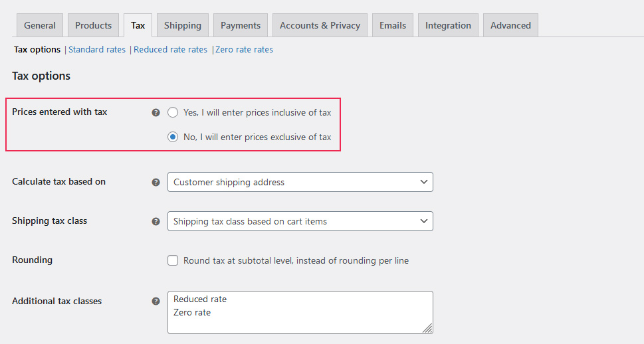Click help icon beside Shipping tax class
The height and width of the screenshot is (344, 644).
[156, 221]
